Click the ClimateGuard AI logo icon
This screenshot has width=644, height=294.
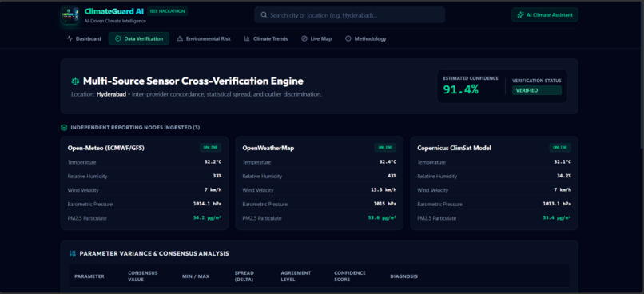(70, 15)
